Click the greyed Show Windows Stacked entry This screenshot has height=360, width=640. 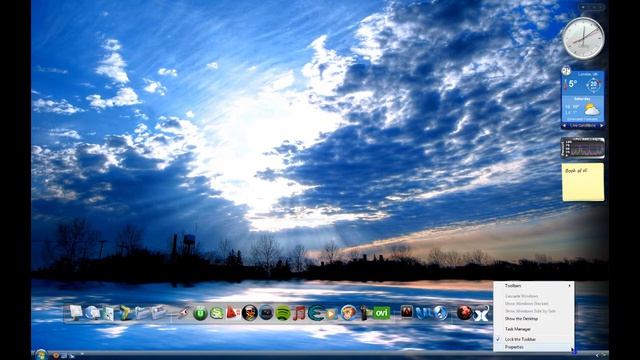click(x=527, y=304)
